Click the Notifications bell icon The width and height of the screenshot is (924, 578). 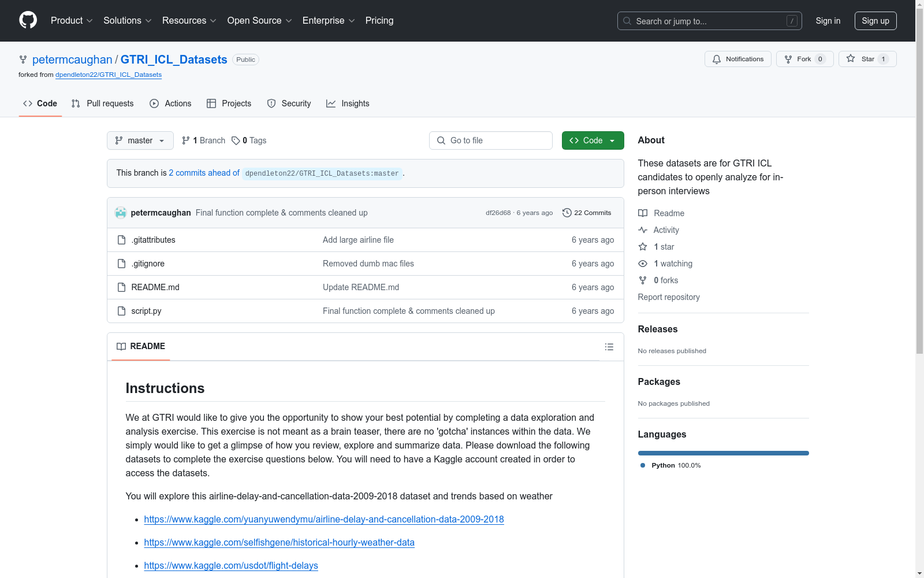[x=717, y=59]
